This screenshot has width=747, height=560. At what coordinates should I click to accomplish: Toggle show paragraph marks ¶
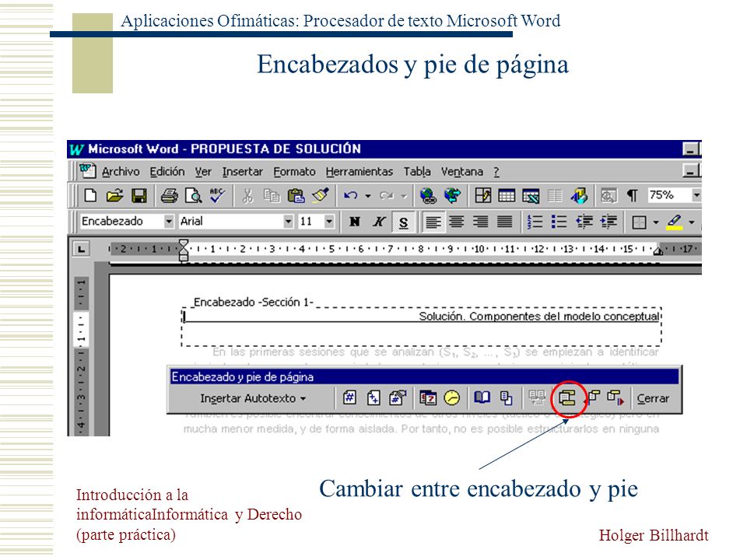[x=633, y=196]
